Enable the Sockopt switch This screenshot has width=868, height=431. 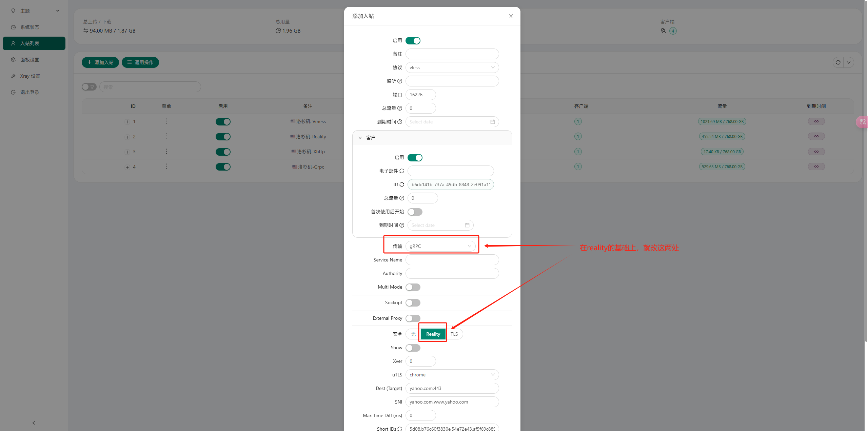413,303
